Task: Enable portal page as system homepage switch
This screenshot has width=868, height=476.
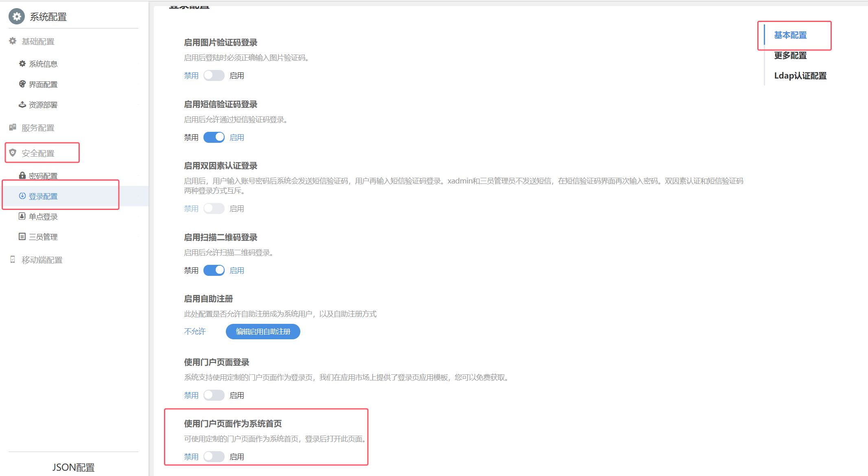Action: (x=214, y=457)
